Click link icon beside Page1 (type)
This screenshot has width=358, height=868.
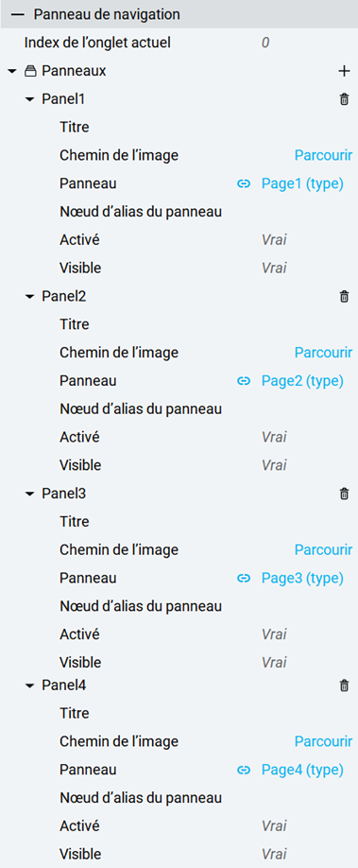tap(244, 184)
